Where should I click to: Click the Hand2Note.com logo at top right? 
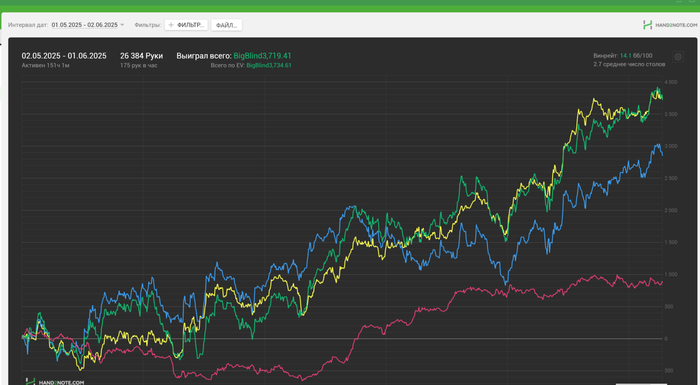coord(670,25)
